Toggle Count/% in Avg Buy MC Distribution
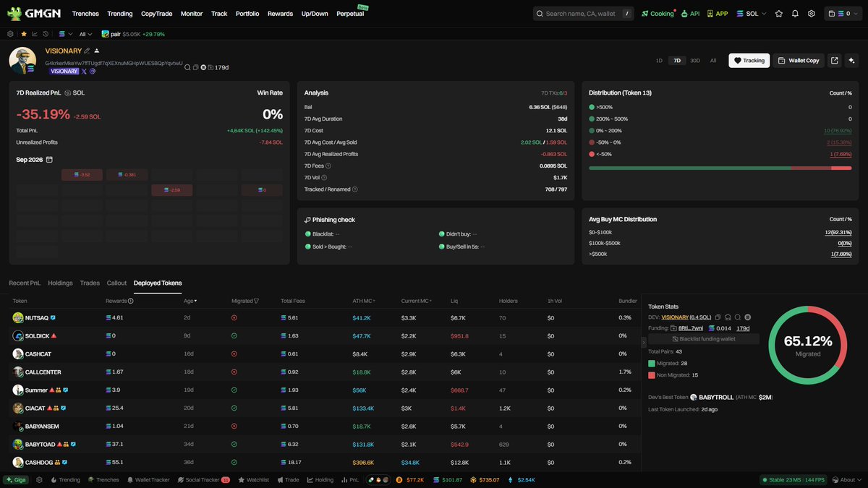The width and height of the screenshot is (868, 488). pyautogui.click(x=840, y=219)
